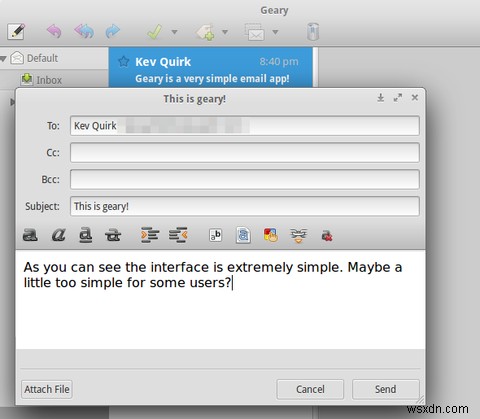The width and height of the screenshot is (480, 419).
Task: Click the Subject field
Action: pyautogui.click(x=245, y=206)
